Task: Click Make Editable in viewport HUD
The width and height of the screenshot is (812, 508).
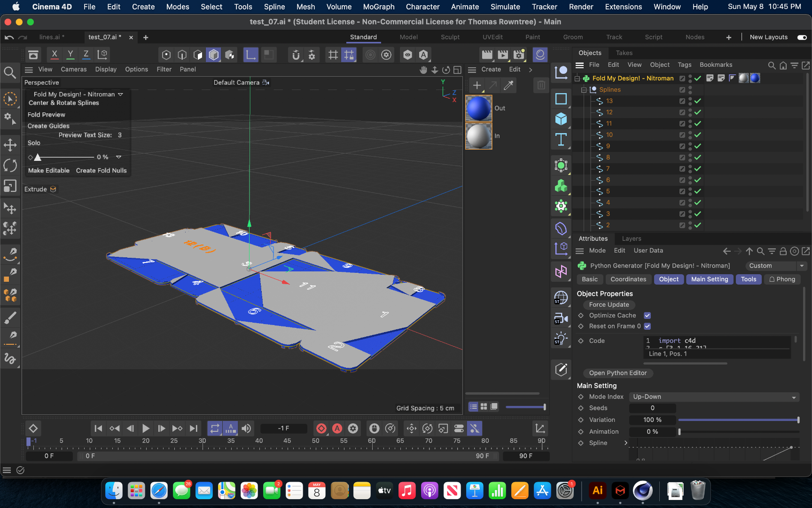Action: click(49, 171)
